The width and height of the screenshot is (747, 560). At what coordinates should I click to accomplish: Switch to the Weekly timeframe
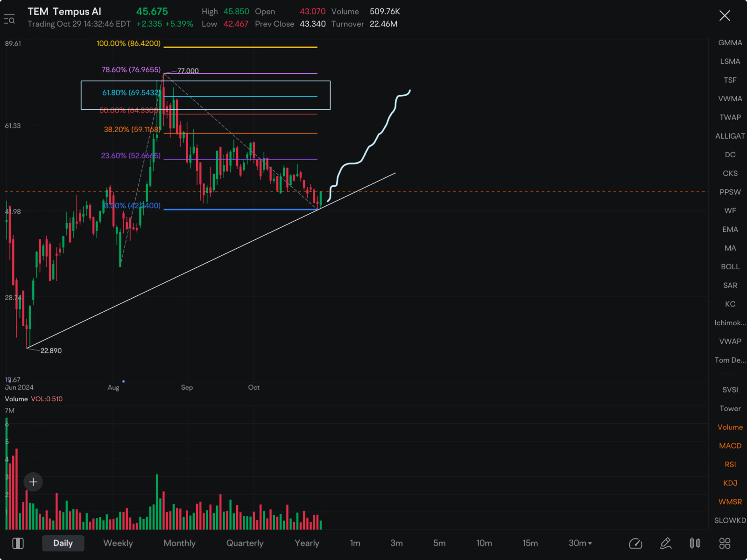[x=118, y=543]
